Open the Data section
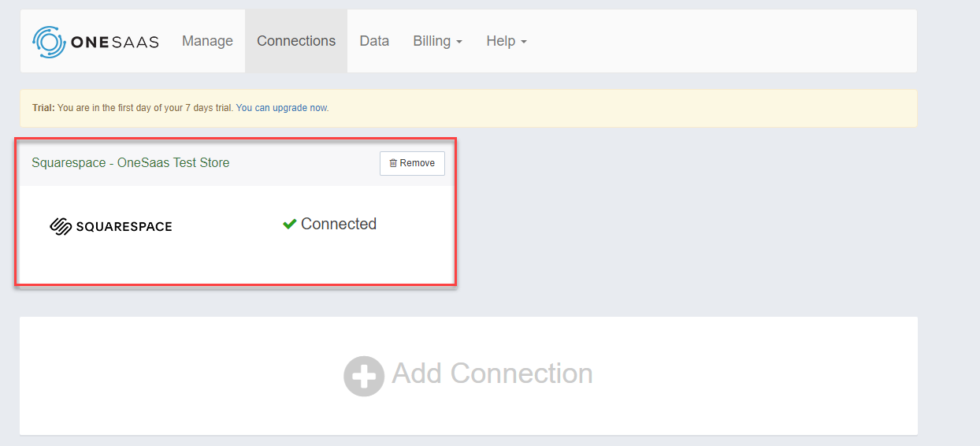Image resolution: width=980 pixels, height=446 pixels. pyautogui.click(x=374, y=41)
